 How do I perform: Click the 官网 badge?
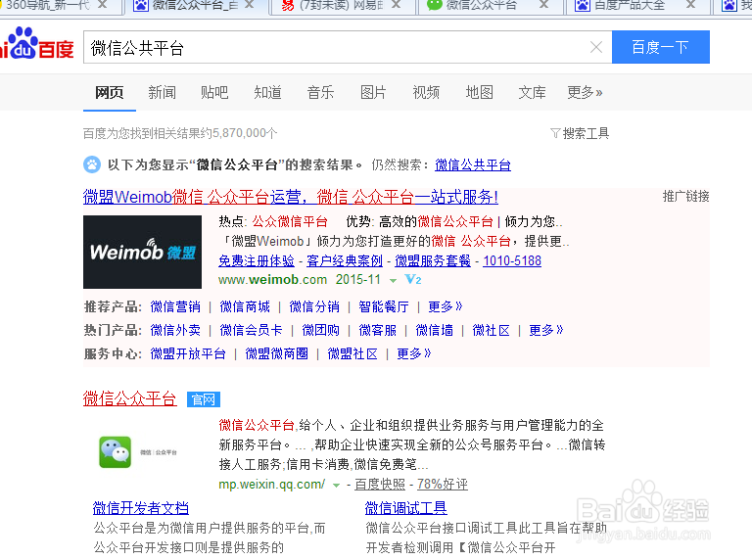tap(204, 399)
